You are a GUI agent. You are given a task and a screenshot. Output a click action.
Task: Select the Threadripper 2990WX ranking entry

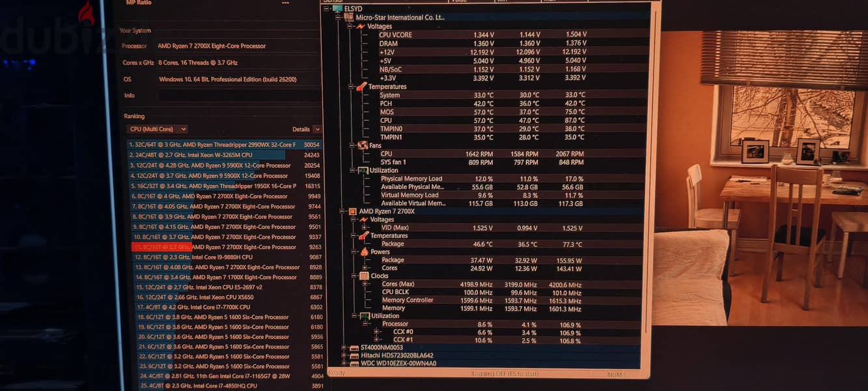pyautogui.click(x=225, y=145)
